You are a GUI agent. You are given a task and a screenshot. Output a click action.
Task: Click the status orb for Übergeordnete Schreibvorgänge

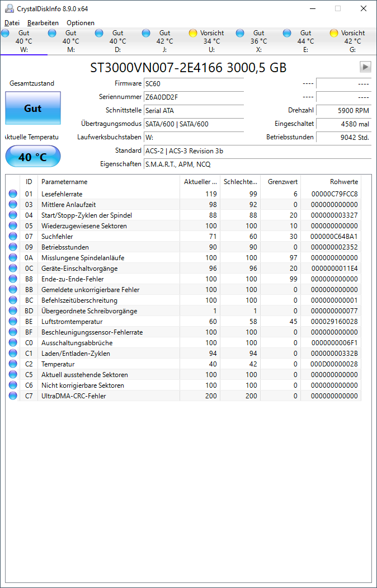pyautogui.click(x=13, y=311)
